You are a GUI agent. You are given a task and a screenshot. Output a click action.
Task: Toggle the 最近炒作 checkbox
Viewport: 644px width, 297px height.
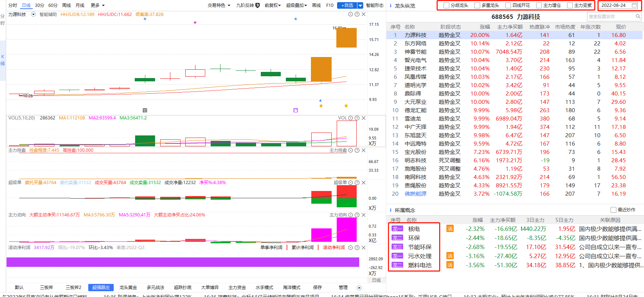pos(613,210)
